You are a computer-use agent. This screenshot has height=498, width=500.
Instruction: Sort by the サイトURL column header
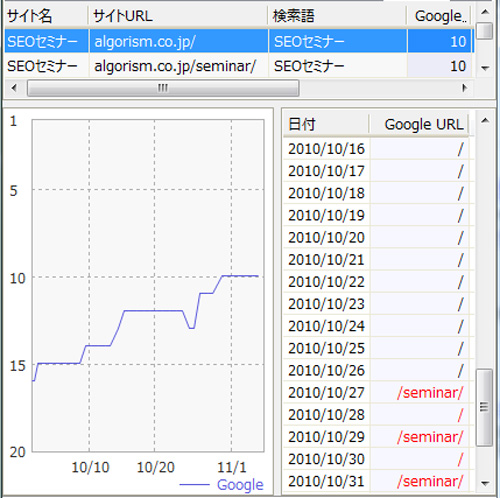pos(178,16)
